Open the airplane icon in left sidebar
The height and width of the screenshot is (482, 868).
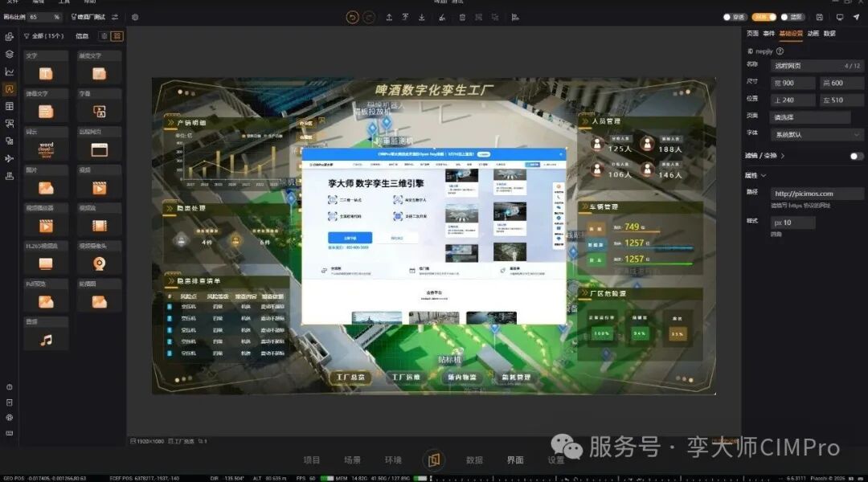click(x=10, y=158)
